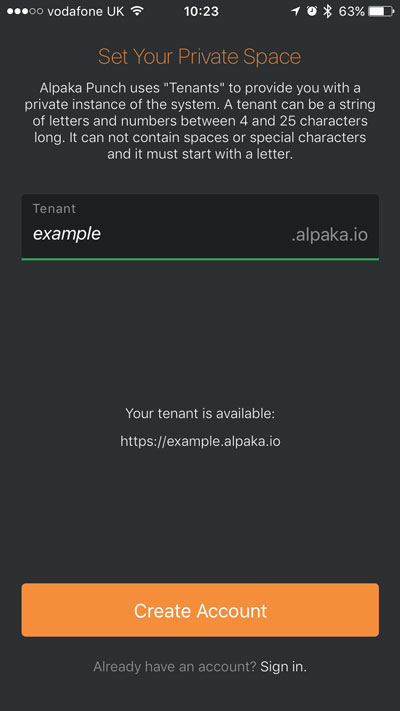Tap the Alpaka Punch description paragraph

tap(200, 121)
